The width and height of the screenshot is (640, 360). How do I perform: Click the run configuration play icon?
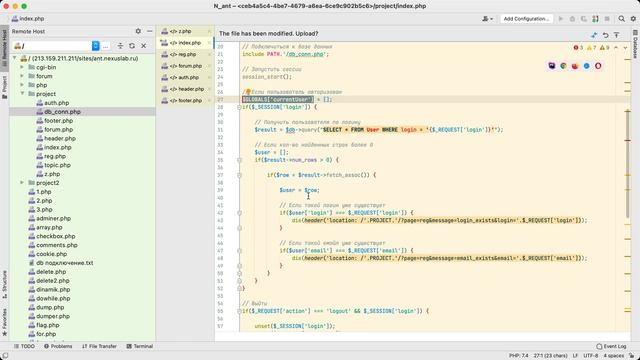pyautogui.click(x=561, y=19)
